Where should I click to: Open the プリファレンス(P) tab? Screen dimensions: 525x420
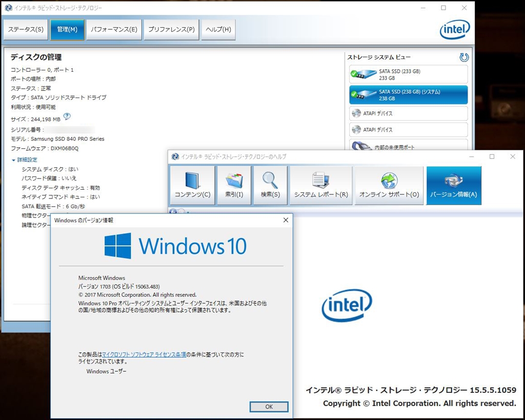pos(171,29)
